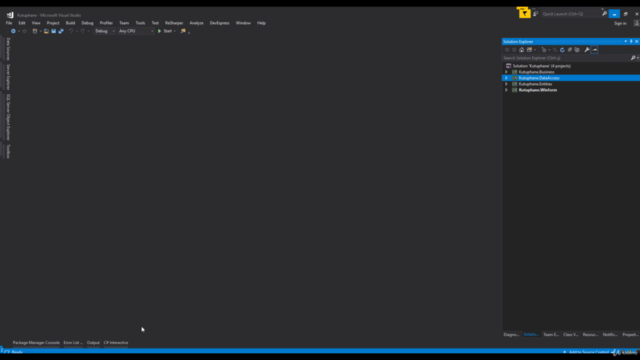The width and height of the screenshot is (640, 360).
Task: Open the Output tab
Action: 93,343
